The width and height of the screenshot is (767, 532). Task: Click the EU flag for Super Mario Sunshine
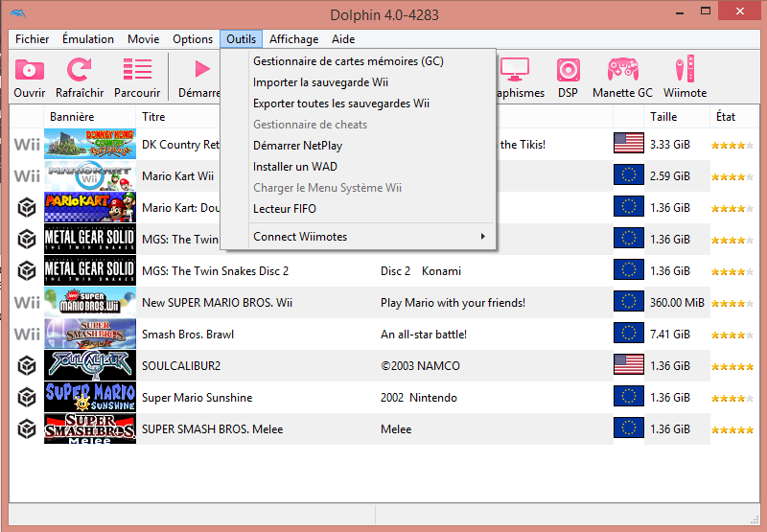(x=629, y=397)
